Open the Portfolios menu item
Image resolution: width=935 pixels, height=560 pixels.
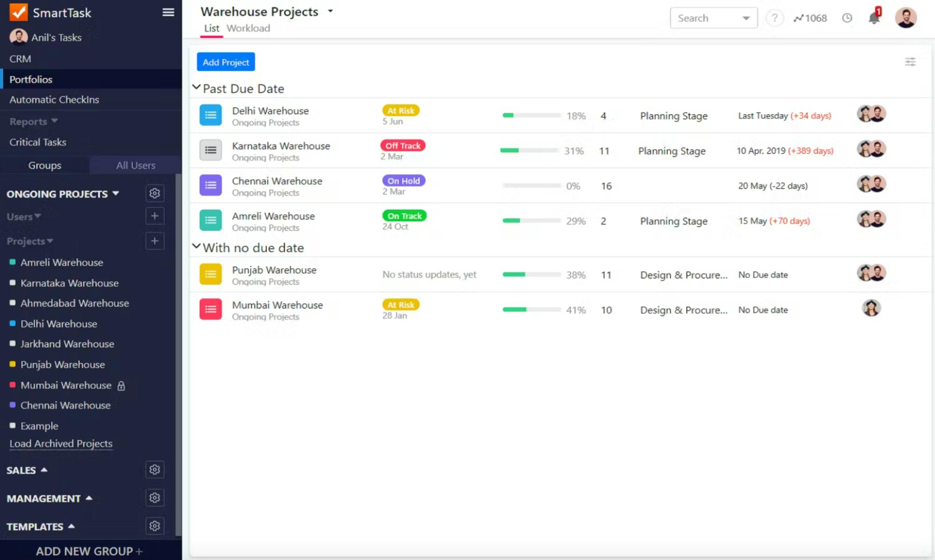[31, 79]
